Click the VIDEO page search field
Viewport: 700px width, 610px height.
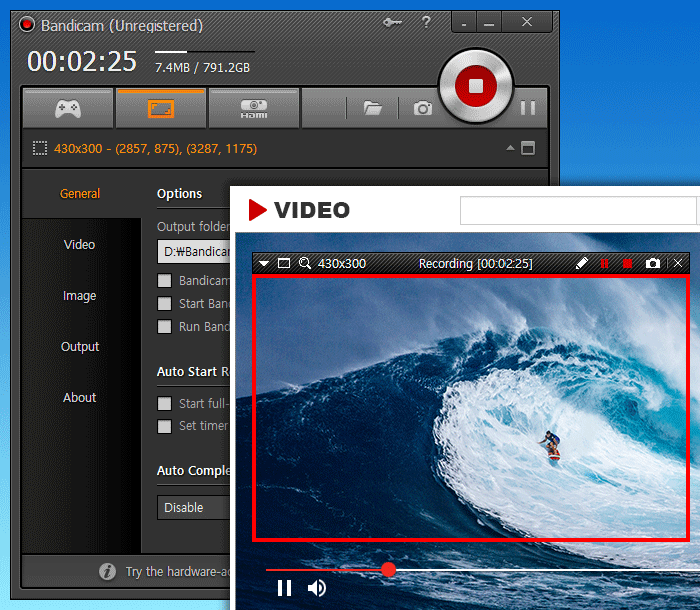[x=579, y=210]
